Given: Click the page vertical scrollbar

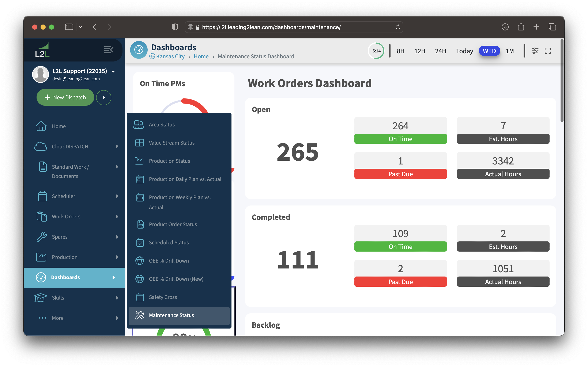Looking at the screenshot, I should tap(562, 81).
